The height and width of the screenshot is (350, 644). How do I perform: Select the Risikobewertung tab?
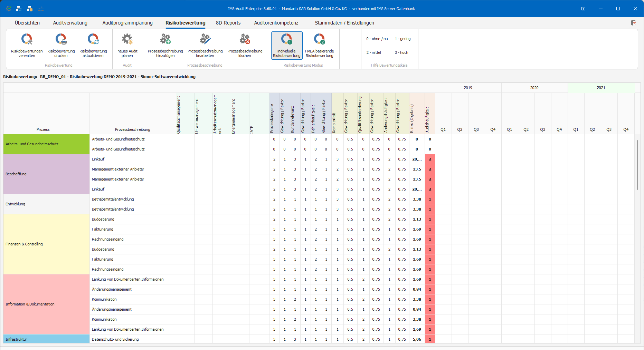pos(185,23)
